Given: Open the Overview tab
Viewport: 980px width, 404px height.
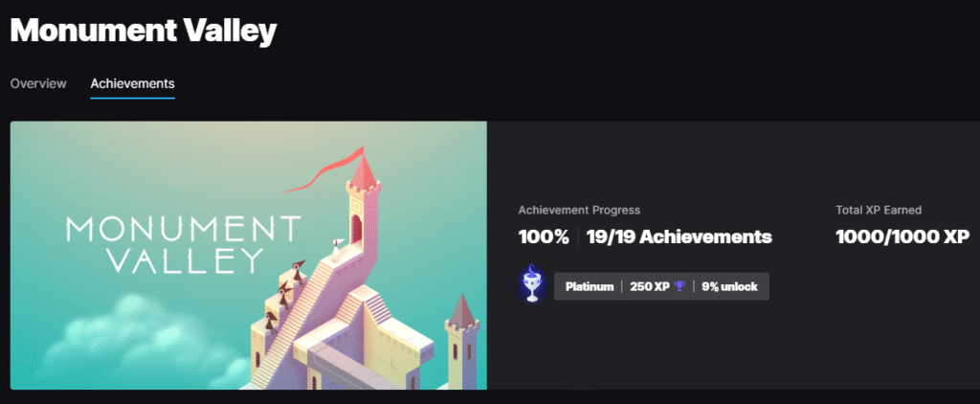Looking at the screenshot, I should coord(38,83).
